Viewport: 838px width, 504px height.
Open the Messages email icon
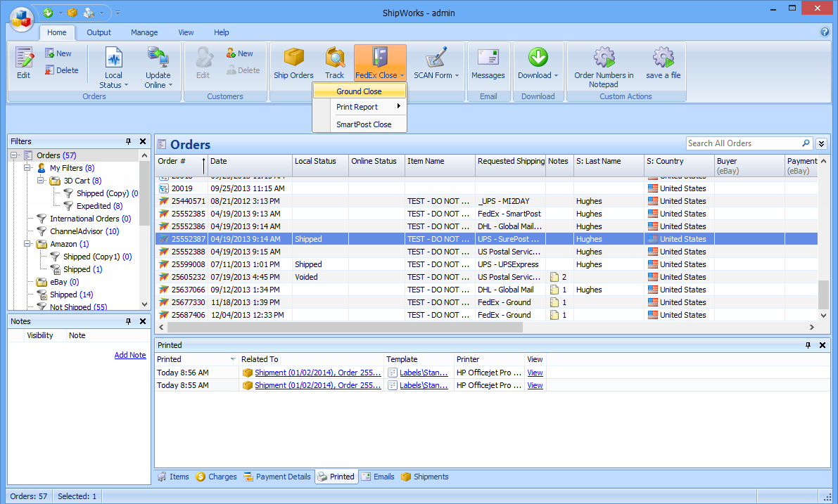[488, 58]
